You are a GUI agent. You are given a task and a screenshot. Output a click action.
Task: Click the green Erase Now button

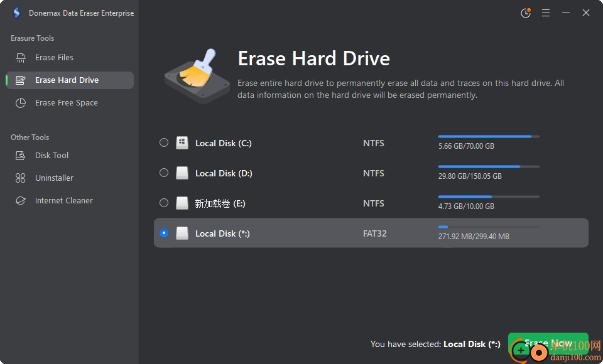coord(548,343)
